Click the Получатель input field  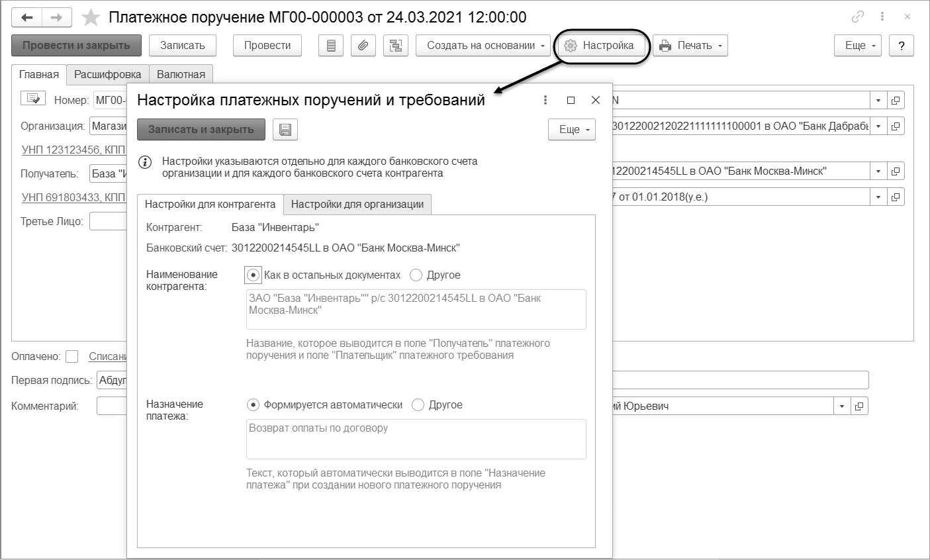pyautogui.click(x=108, y=174)
